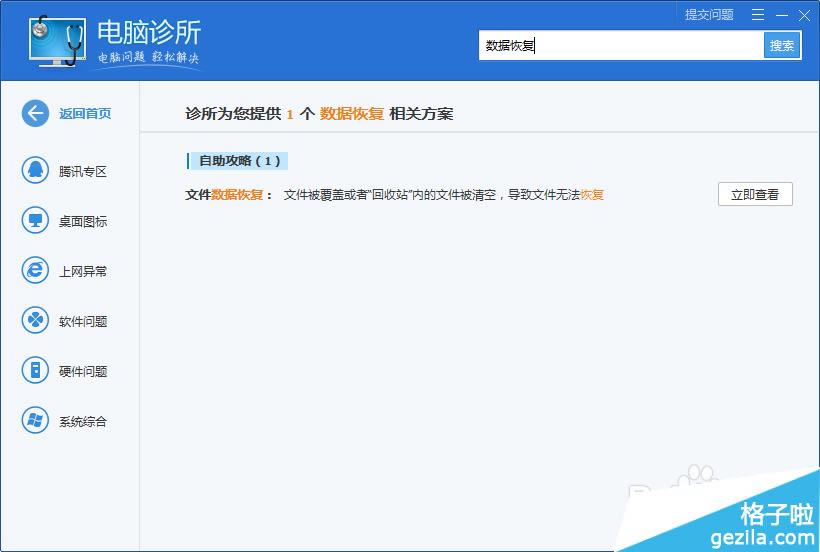This screenshot has height=552, width=820.
Task: Click the back arrow icon for 返回首页
Action: tap(35, 113)
